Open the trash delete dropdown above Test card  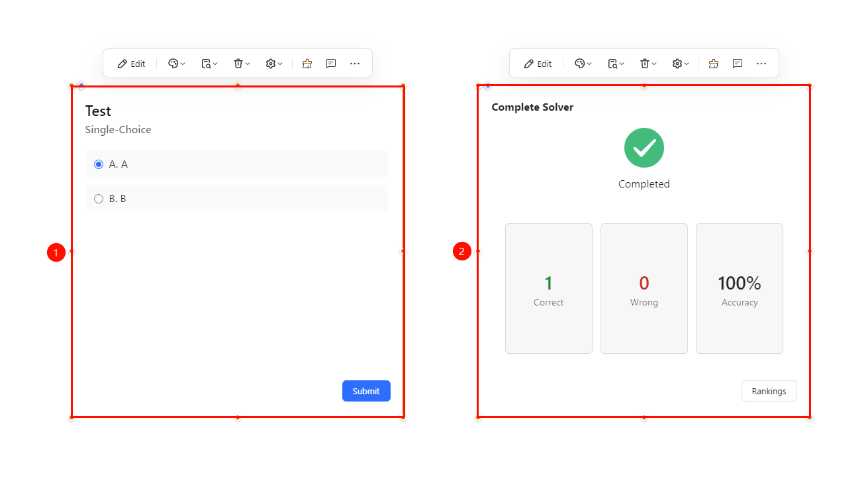[242, 64]
